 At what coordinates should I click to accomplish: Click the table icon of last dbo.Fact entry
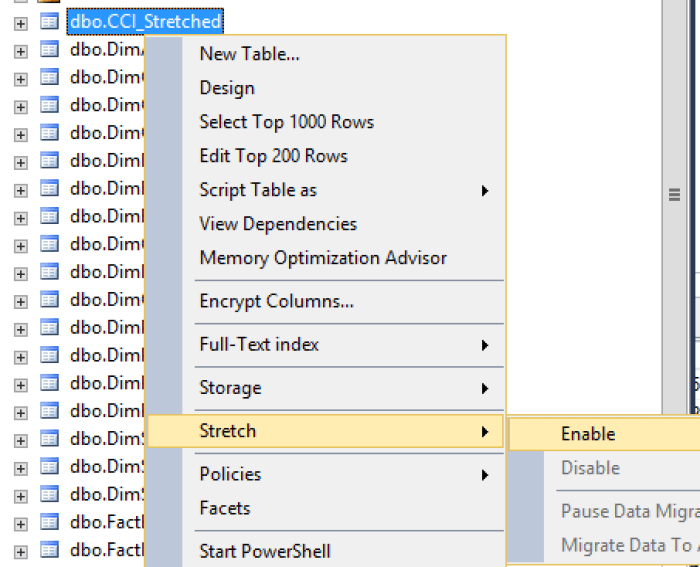(48, 549)
